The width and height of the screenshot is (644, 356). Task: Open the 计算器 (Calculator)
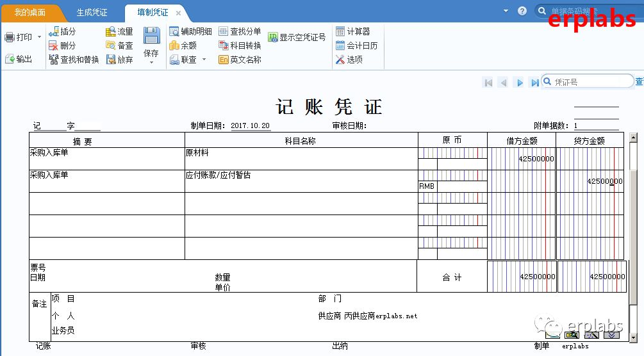pos(353,31)
